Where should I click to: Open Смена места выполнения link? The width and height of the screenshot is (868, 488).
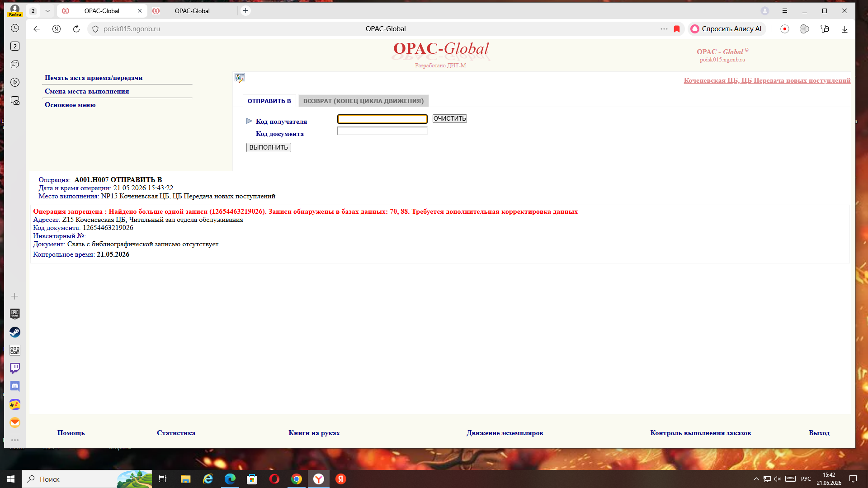(x=87, y=91)
